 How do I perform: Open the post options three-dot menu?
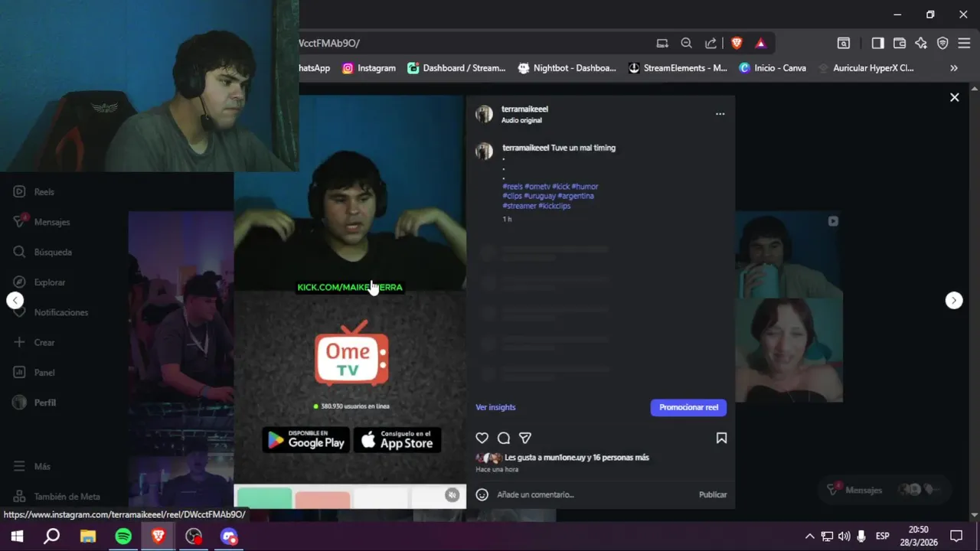[720, 114]
